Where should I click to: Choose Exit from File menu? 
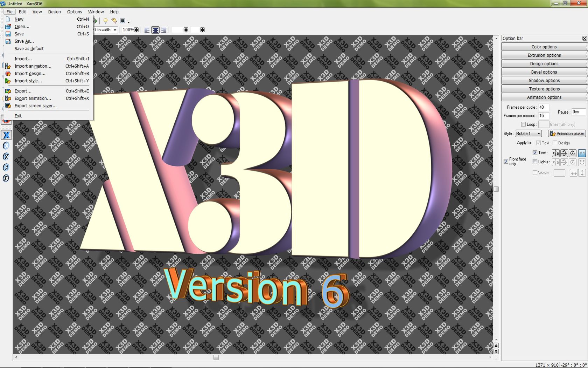coord(48,116)
